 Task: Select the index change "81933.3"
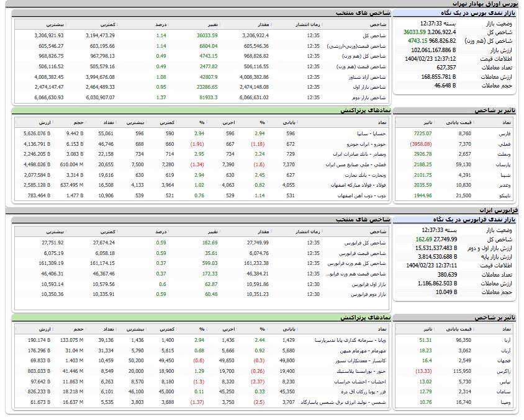(209, 98)
